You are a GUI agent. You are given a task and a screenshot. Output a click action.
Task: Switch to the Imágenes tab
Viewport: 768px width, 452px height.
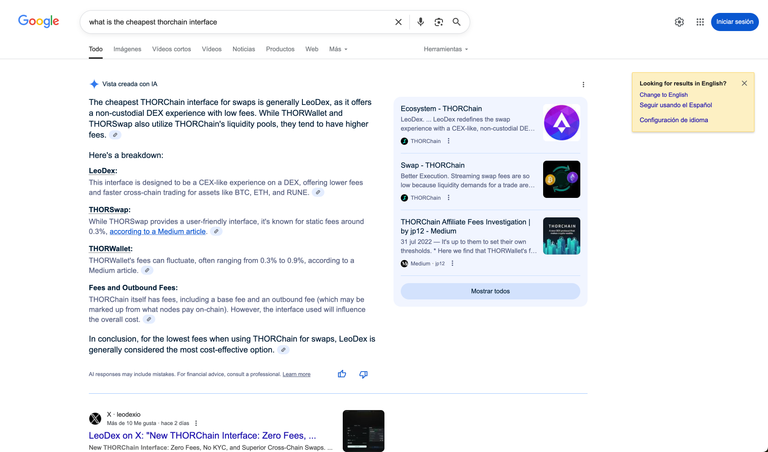tap(127, 49)
